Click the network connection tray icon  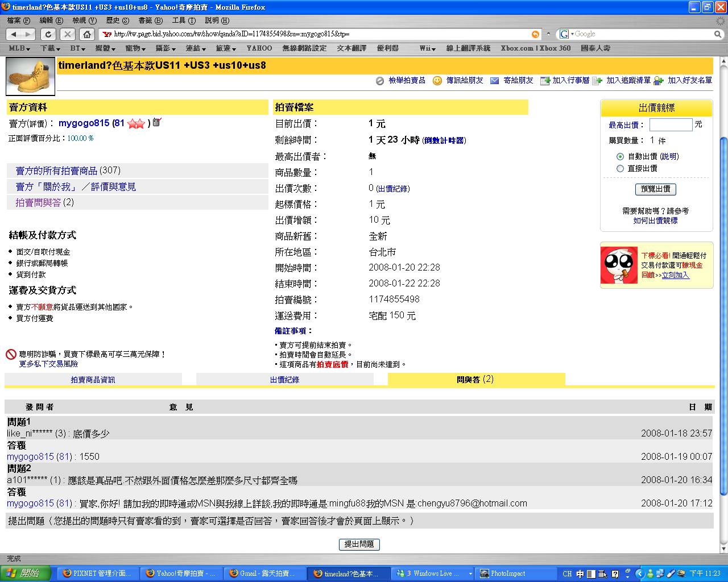click(x=660, y=574)
